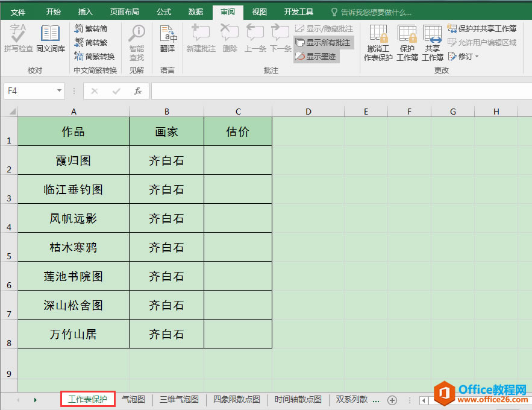Image resolution: width=532 pixels, height=410 pixels.
Task: Click the 拼写检查 spell check icon
Action: coord(17,36)
